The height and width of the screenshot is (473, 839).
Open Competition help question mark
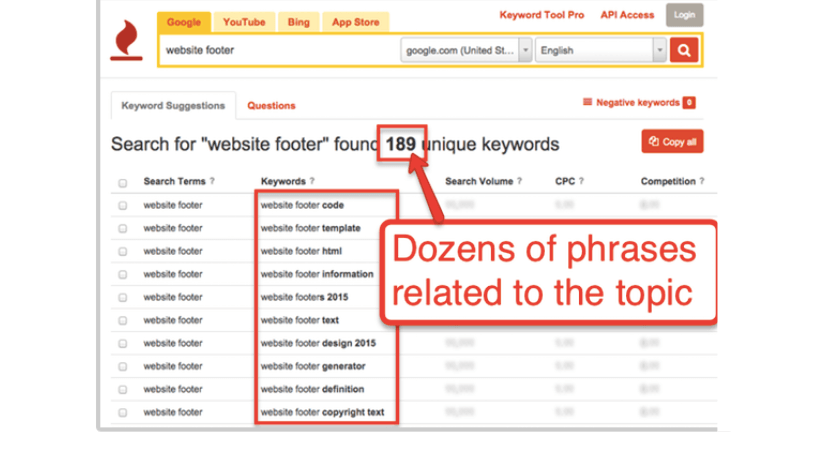[701, 181]
